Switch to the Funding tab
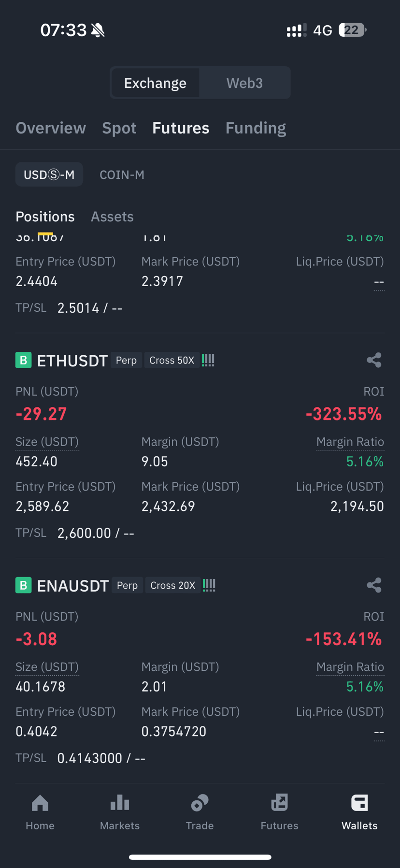The width and height of the screenshot is (400, 868). [256, 128]
